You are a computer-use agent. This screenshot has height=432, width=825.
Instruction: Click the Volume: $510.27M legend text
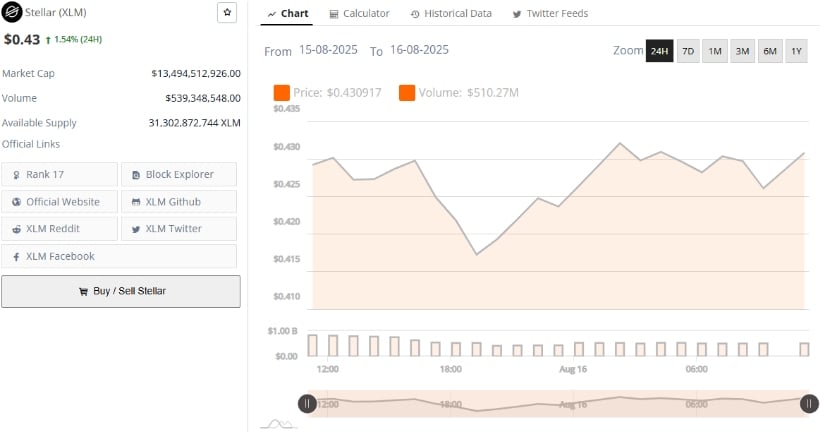(x=469, y=93)
